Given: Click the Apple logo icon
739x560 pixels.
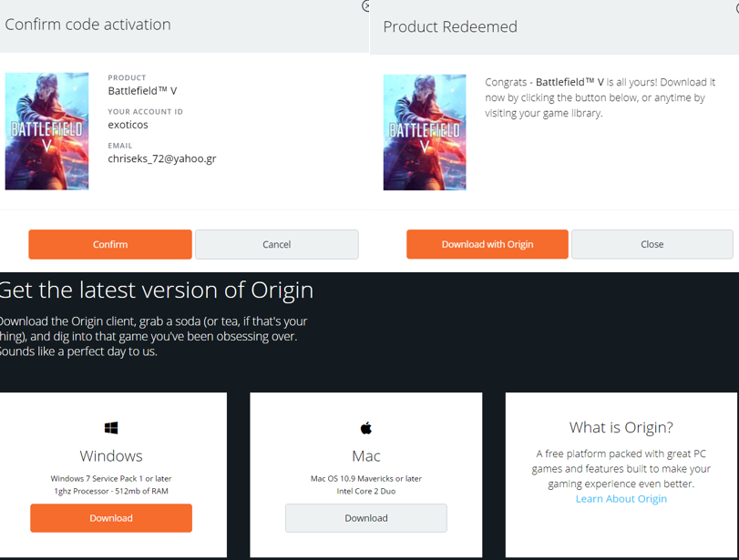Looking at the screenshot, I should (366, 428).
